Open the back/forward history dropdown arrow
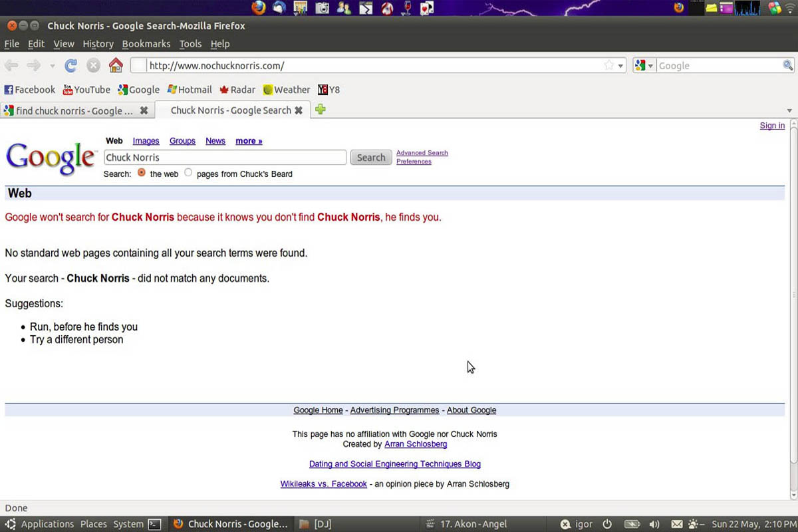798x532 pixels. pyautogui.click(x=52, y=66)
